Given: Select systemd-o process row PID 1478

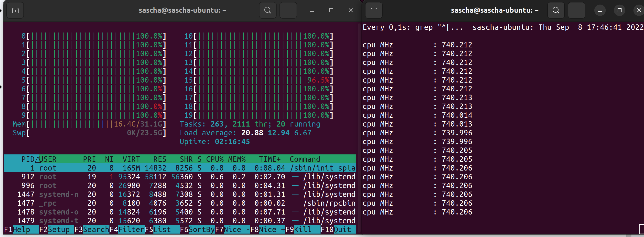Looking at the screenshot, I should 180,212.
